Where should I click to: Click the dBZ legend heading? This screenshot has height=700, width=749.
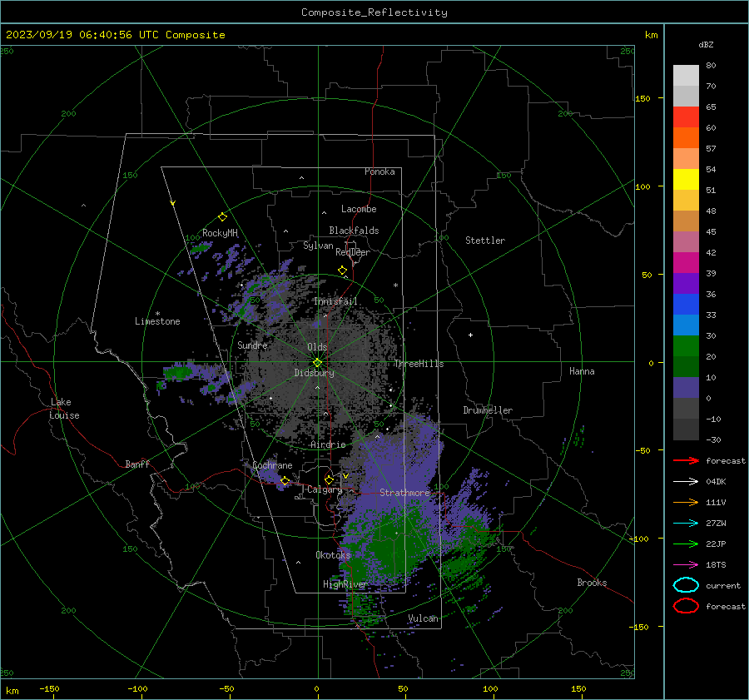click(x=706, y=44)
